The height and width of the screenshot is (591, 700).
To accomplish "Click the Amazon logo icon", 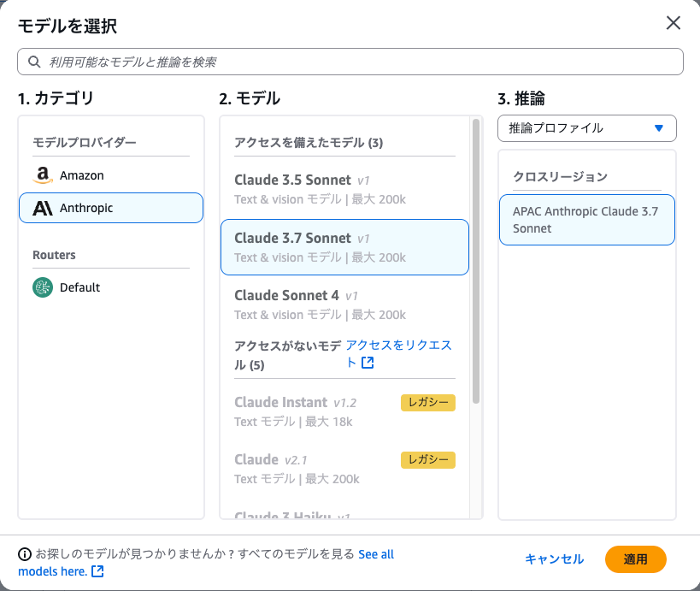I will coord(43,175).
